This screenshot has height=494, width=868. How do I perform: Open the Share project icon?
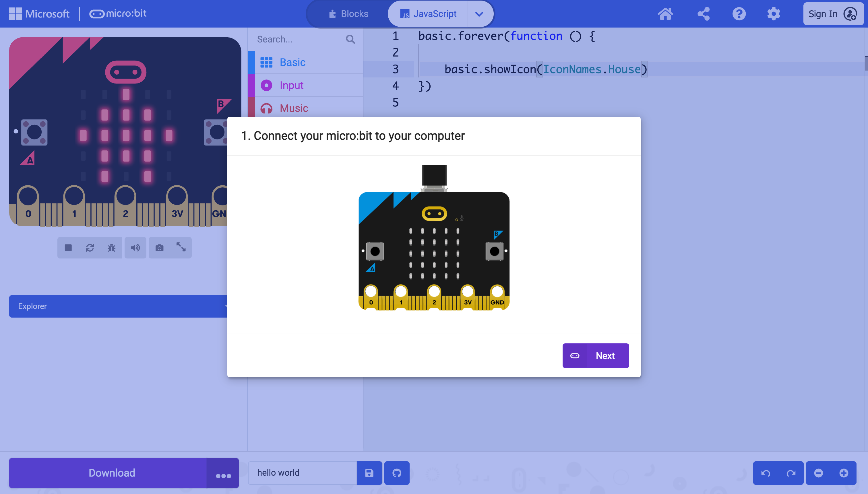click(703, 14)
